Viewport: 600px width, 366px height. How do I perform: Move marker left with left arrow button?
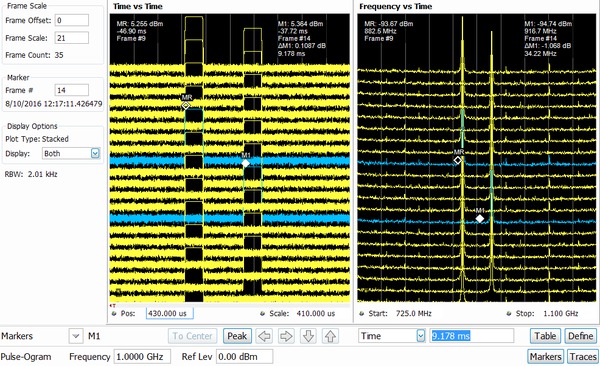[264, 336]
